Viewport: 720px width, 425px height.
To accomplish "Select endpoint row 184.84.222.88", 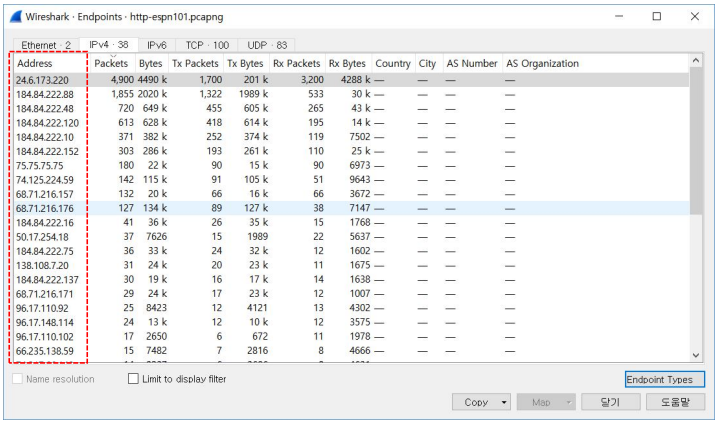I will click(351, 94).
